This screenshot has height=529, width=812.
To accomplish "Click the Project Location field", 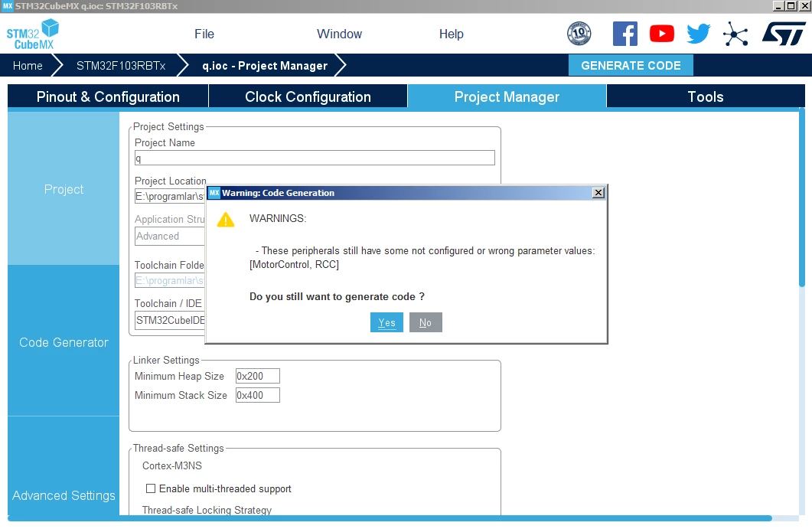I will coord(170,197).
